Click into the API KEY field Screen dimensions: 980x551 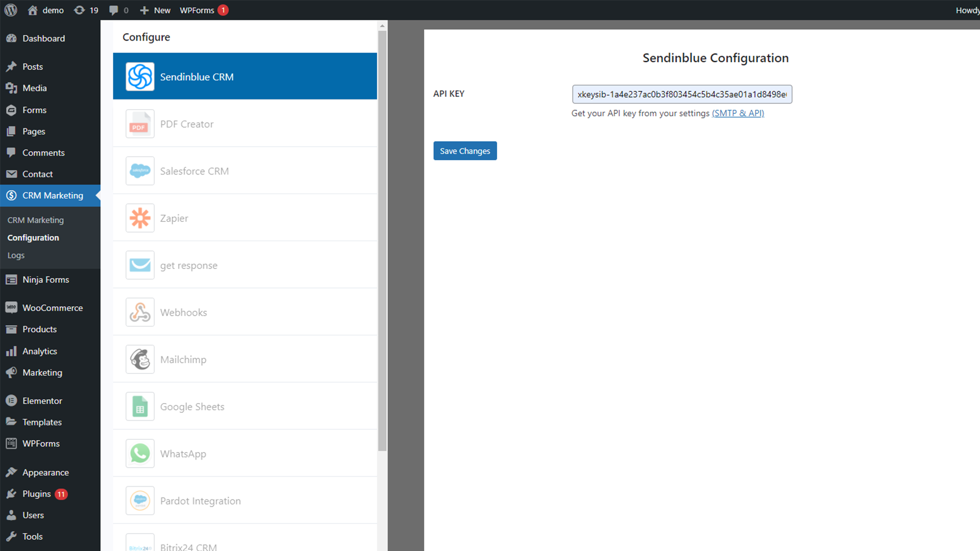coord(681,94)
